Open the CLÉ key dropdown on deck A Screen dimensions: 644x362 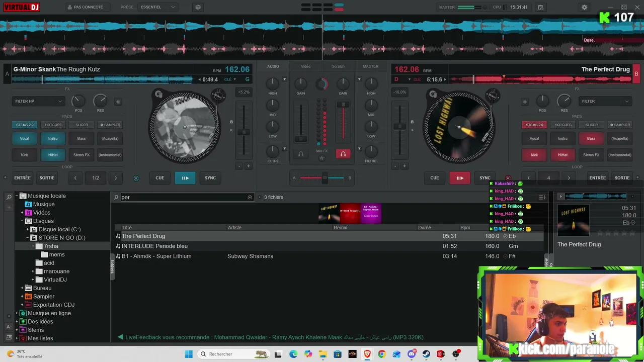(x=230, y=79)
